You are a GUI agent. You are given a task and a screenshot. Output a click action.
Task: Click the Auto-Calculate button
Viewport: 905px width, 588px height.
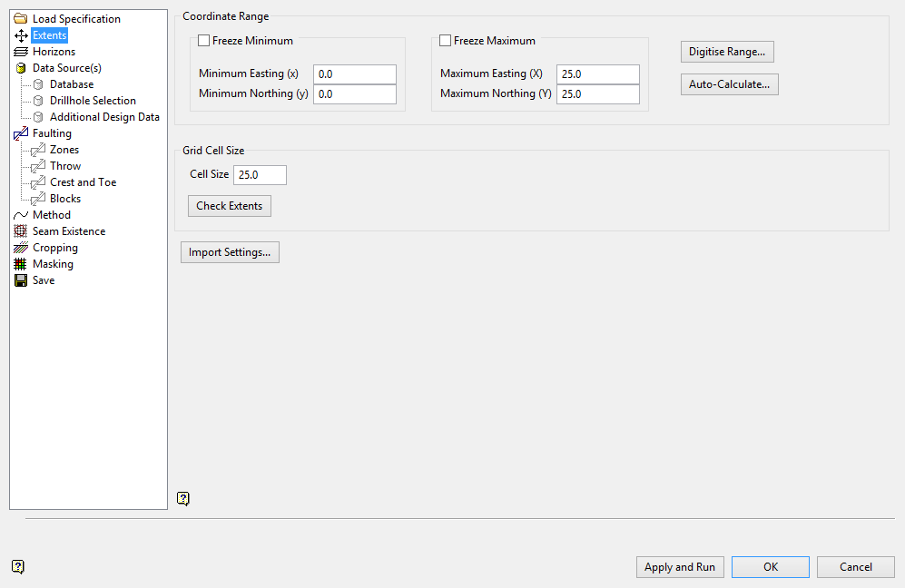pos(730,84)
